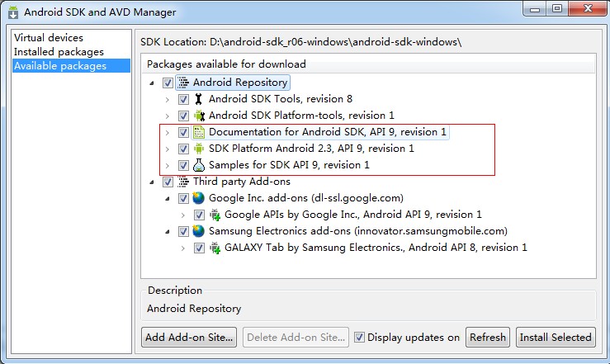Click the wrench icon for Android SDK Tools

(198, 99)
